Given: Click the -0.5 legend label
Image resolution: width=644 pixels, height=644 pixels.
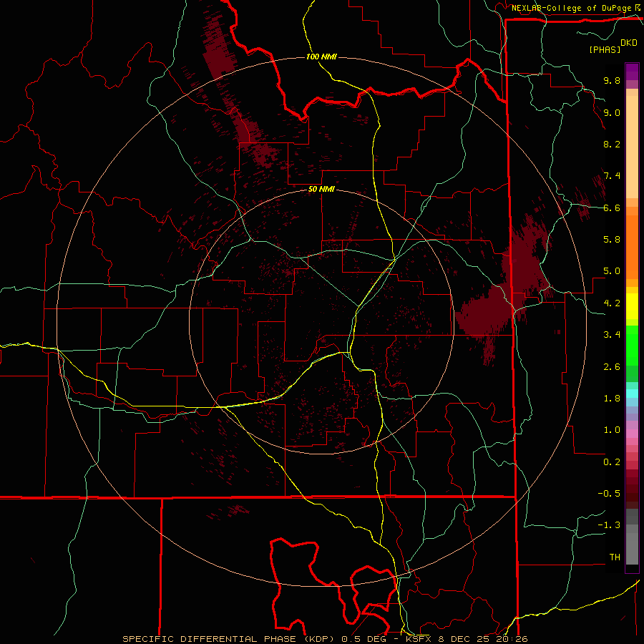Looking at the screenshot, I should tap(609, 494).
